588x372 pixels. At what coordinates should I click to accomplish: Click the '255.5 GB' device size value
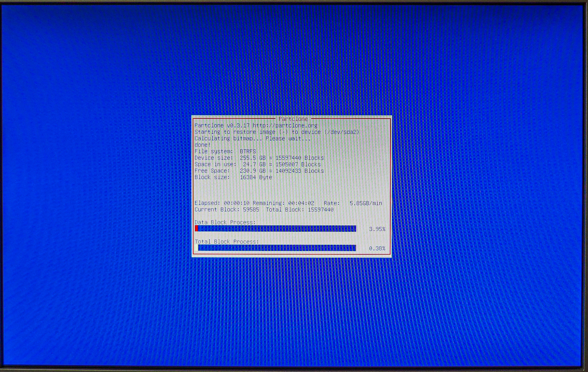(253, 158)
